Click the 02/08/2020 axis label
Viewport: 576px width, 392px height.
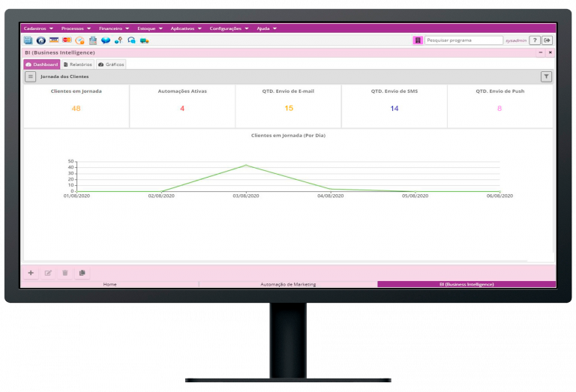[x=161, y=196]
